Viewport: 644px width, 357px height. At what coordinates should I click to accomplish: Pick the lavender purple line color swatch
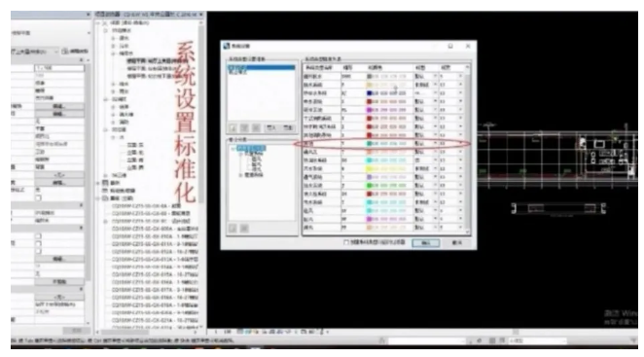pyautogui.click(x=370, y=177)
